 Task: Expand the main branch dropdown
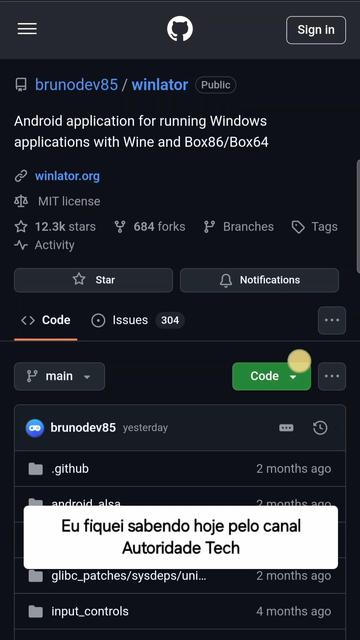click(60, 376)
